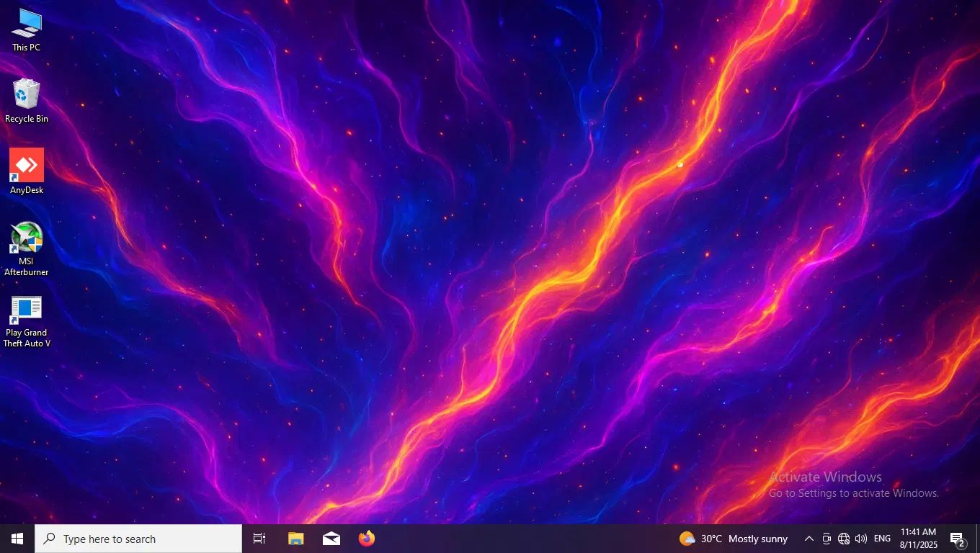Launch Firefox from the taskbar
Viewport: 980px width, 553px height.
point(367,539)
